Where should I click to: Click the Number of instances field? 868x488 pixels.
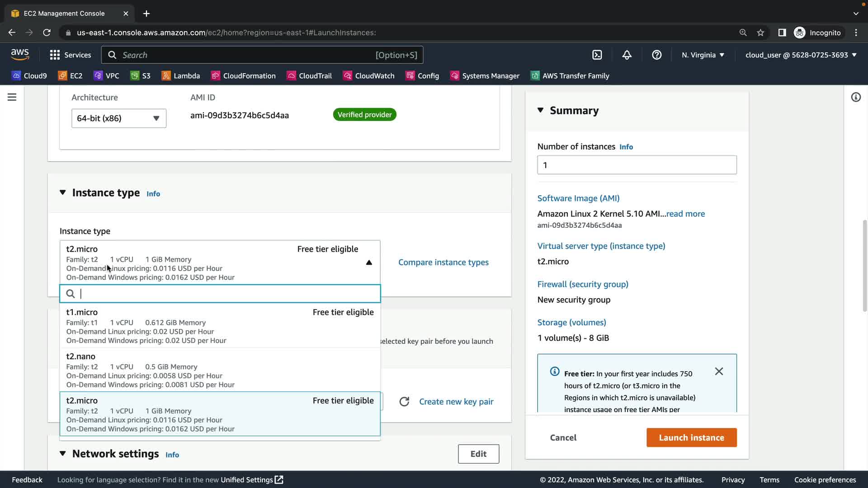click(x=637, y=165)
